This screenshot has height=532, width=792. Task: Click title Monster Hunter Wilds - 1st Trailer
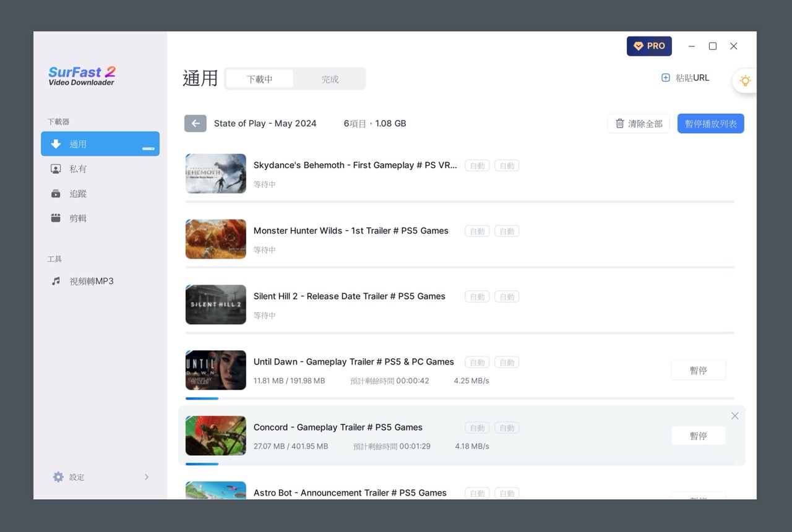(x=351, y=231)
